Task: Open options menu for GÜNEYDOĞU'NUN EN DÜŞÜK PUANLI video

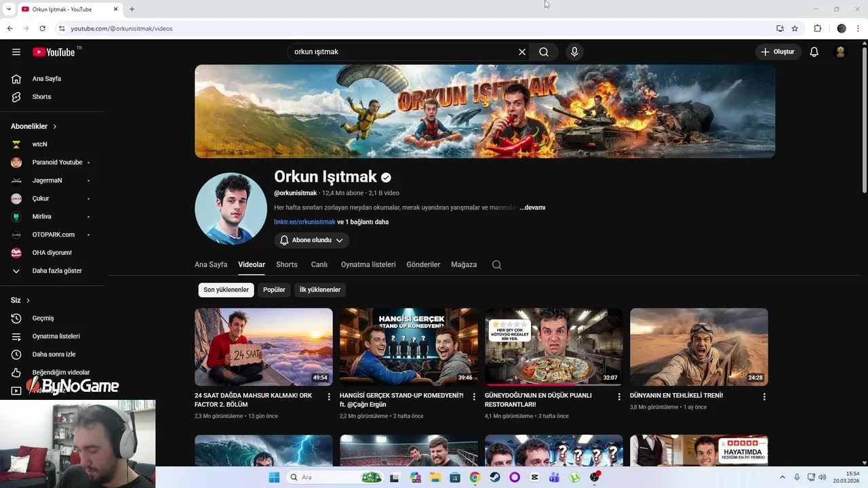Action: pyautogui.click(x=619, y=396)
